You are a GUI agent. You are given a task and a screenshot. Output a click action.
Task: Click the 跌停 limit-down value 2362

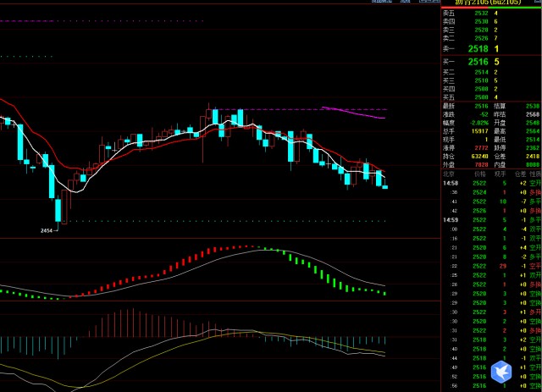coord(532,149)
